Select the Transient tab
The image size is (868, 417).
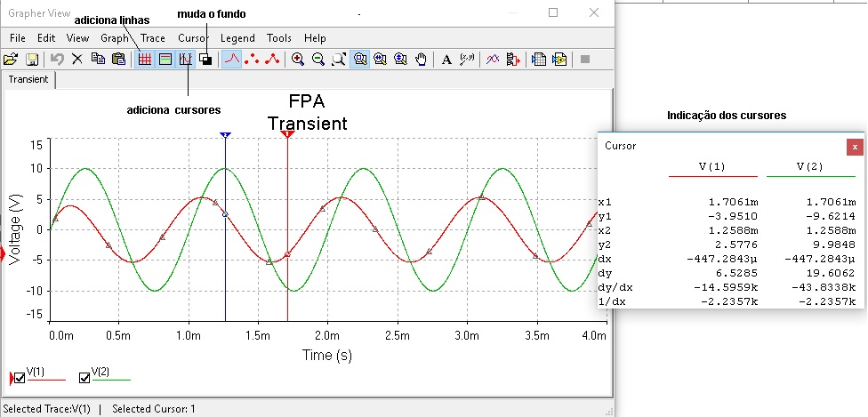[28, 79]
